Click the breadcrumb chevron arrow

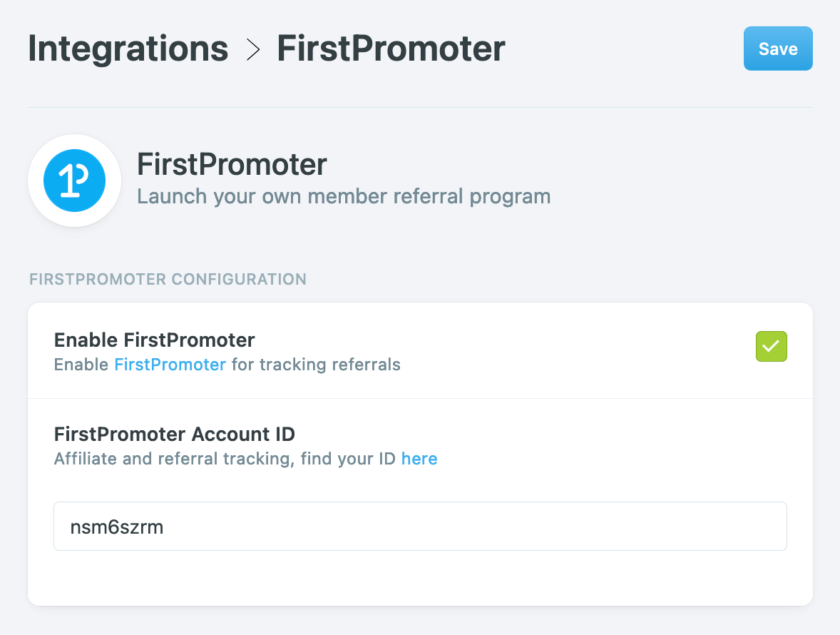coord(252,49)
